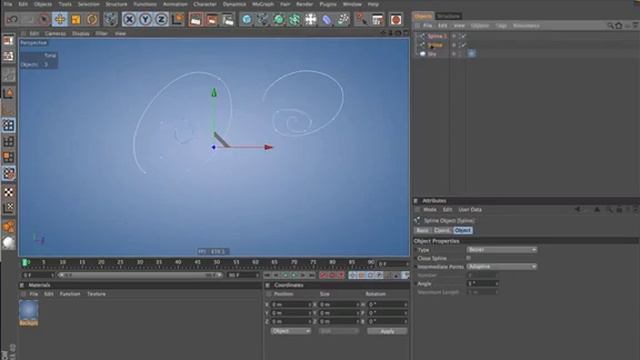640x360 pixels.
Task: Click the white scene objects icon
Action: (x=311, y=19)
